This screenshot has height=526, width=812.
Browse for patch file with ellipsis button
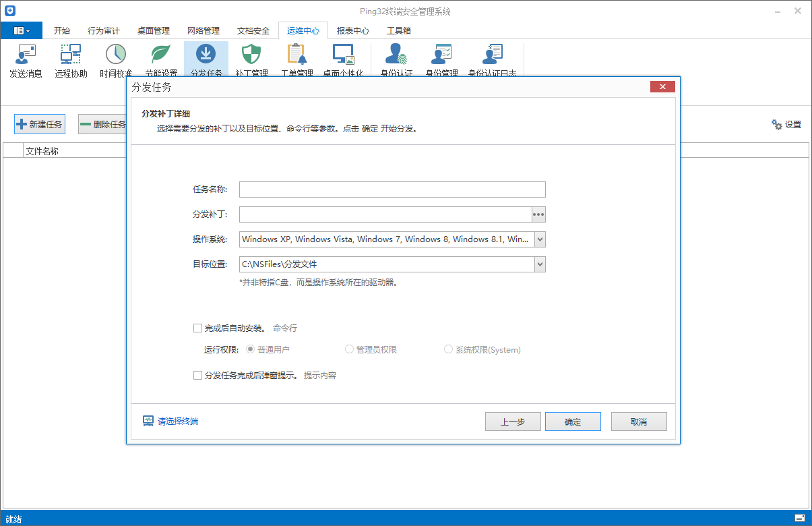click(x=538, y=214)
